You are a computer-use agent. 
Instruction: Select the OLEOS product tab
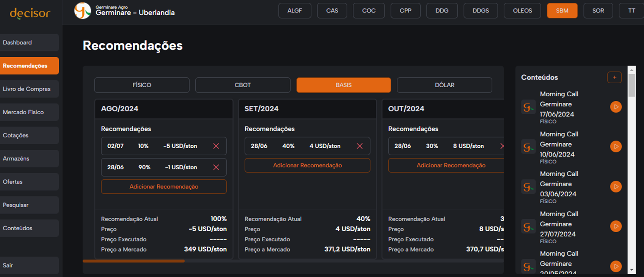(522, 11)
